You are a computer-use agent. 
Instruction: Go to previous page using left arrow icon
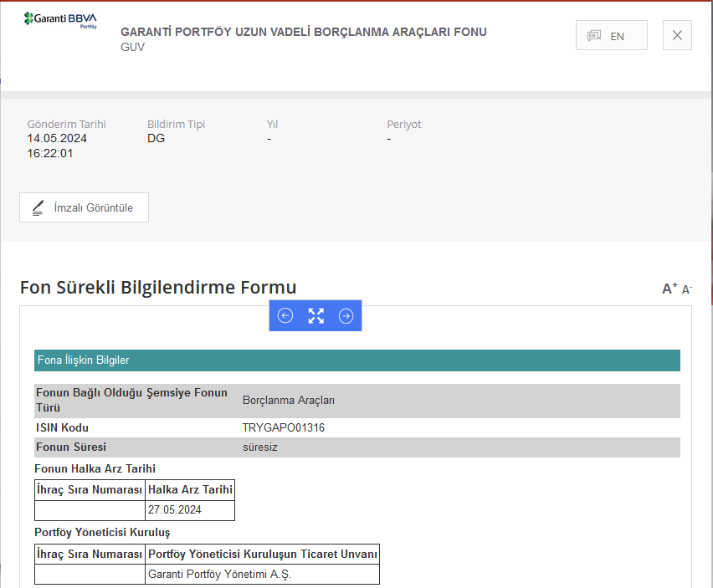click(x=285, y=315)
